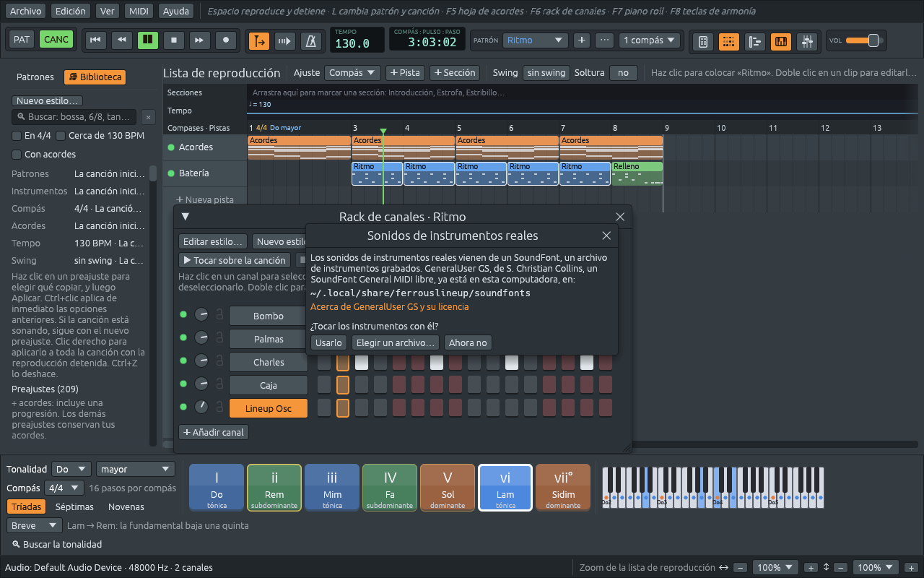Collapse the channel rack with the triangle icon
Image resolution: width=924 pixels, height=578 pixels.
(x=185, y=216)
